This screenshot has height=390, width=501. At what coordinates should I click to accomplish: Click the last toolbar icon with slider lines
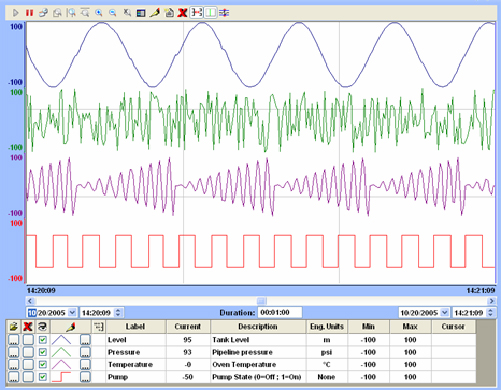coord(224,13)
